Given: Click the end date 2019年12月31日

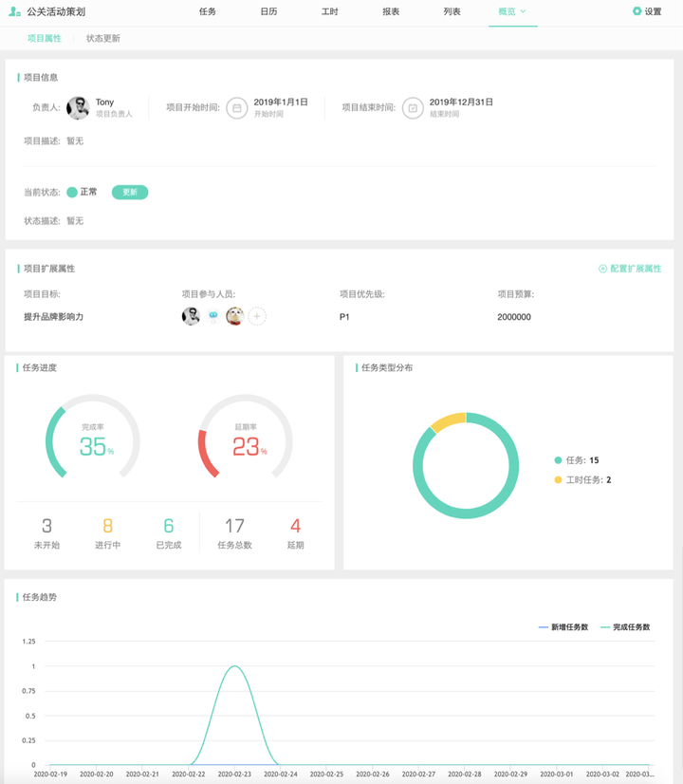Looking at the screenshot, I should (x=461, y=102).
